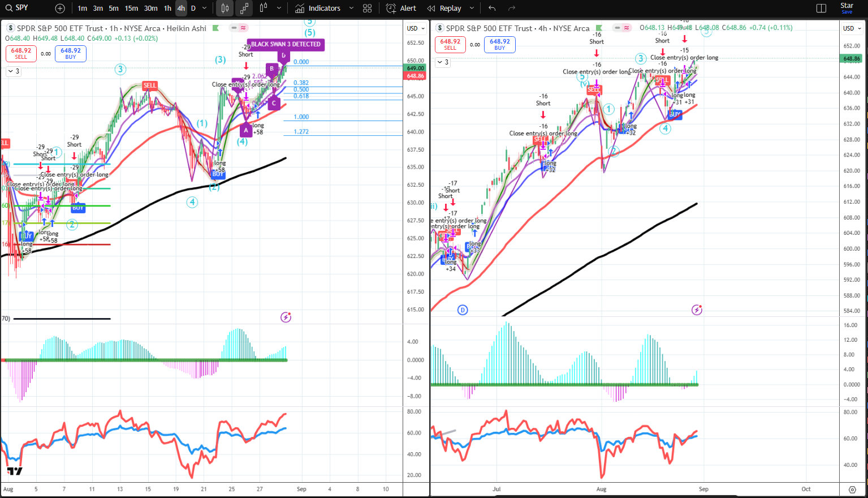Click the 649.00 price label on 1h axis
The image size is (868, 498).
point(416,68)
